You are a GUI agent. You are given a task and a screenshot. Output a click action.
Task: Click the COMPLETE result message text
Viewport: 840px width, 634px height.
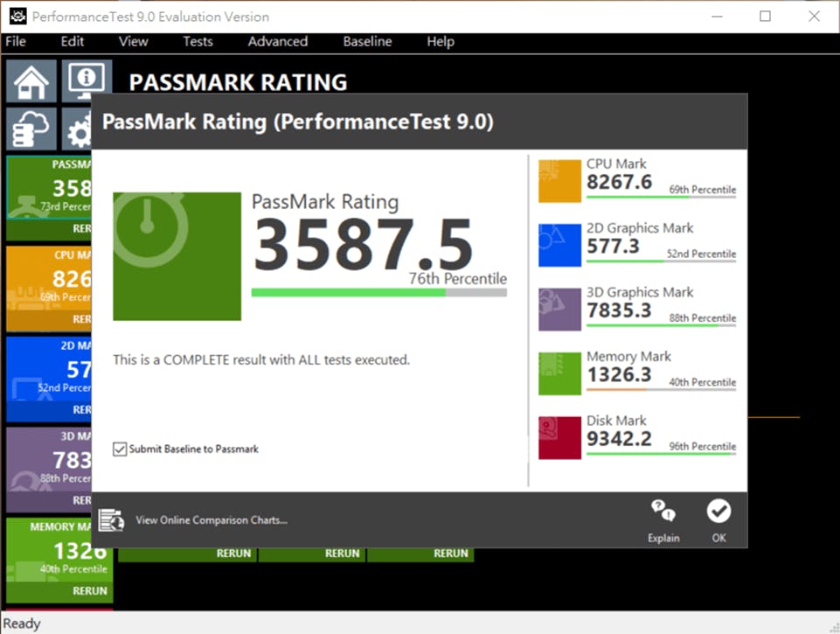point(260,359)
